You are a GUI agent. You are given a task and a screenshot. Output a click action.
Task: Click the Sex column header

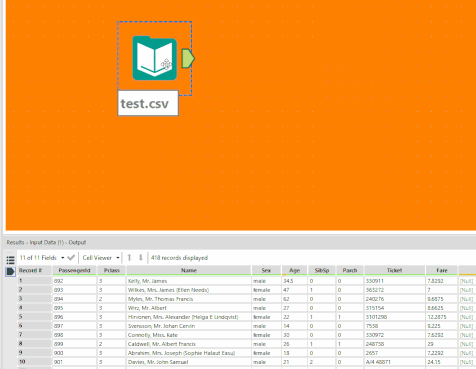tap(266, 270)
